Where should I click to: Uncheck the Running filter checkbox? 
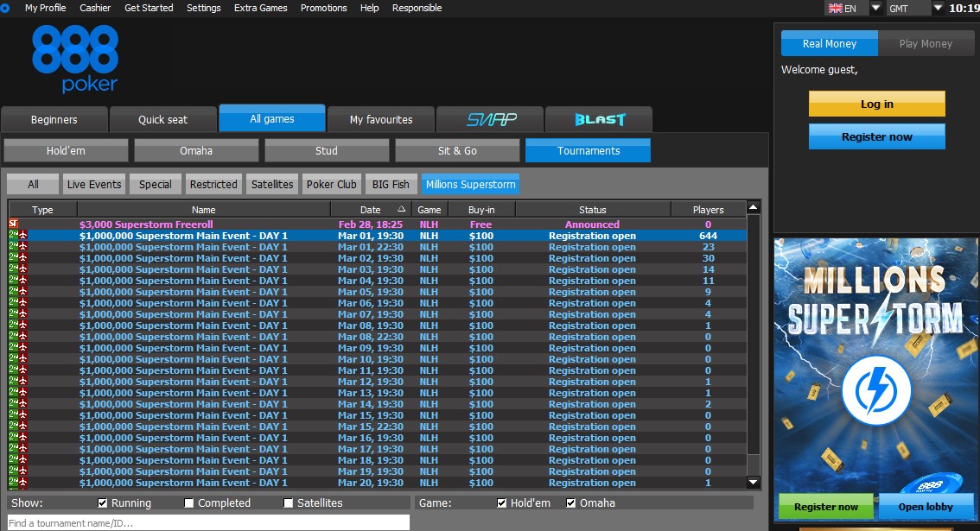pyautogui.click(x=103, y=503)
